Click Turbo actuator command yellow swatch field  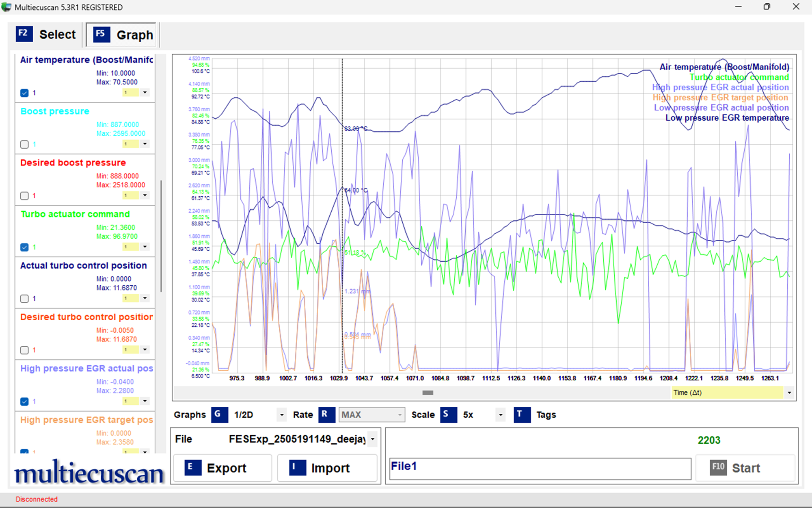click(x=131, y=247)
